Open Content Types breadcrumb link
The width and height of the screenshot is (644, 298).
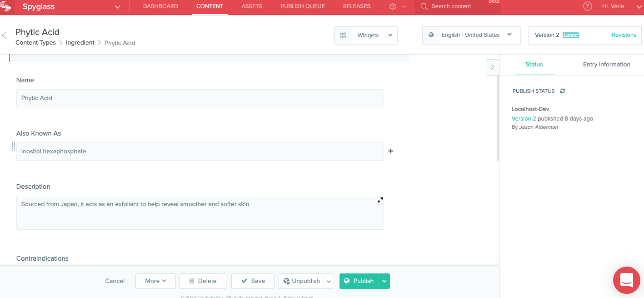coord(35,42)
